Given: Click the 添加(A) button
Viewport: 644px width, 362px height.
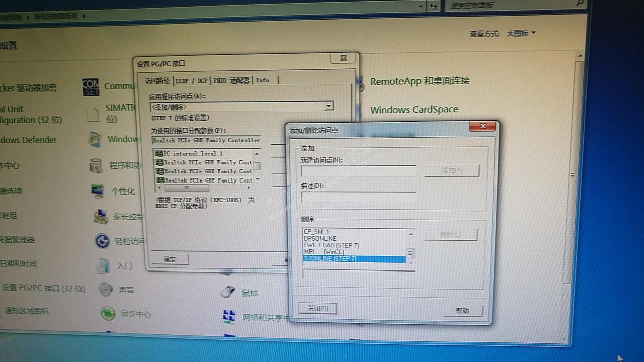Looking at the screenshot, I should point(452,170).
